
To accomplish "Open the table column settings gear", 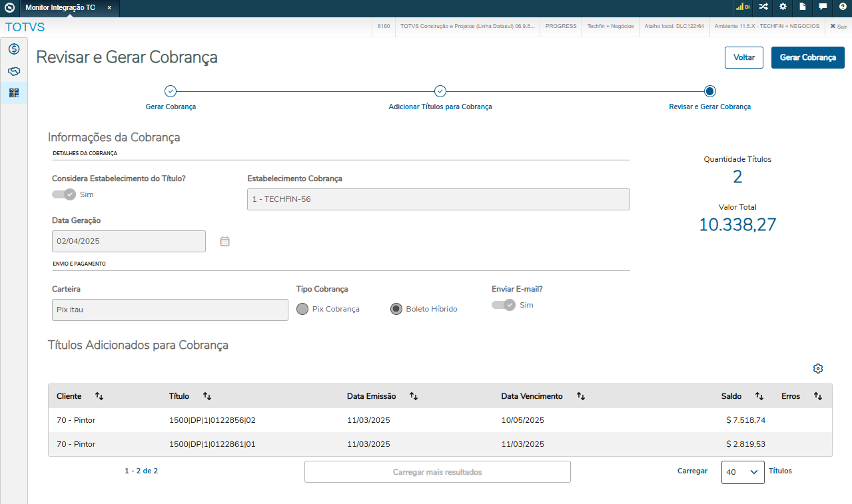I will click(818, 369).
